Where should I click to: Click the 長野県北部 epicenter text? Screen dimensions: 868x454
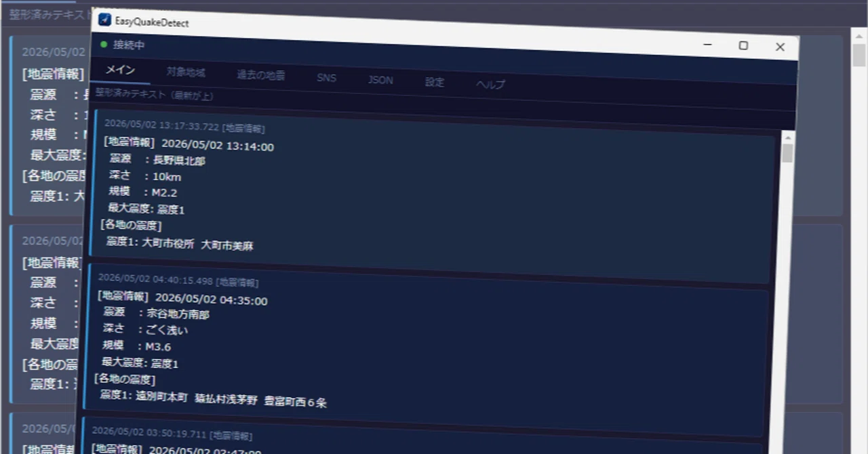point(179,161)
